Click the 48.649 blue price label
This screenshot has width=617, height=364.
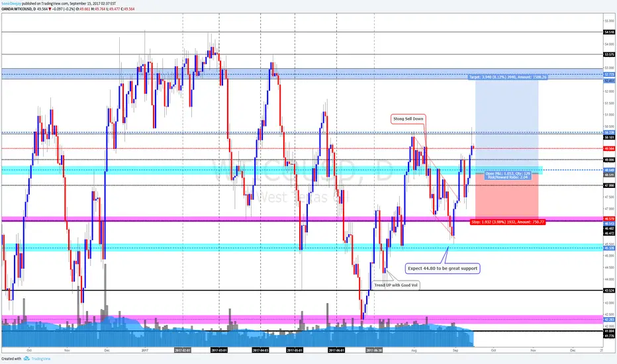coord(609,170)
